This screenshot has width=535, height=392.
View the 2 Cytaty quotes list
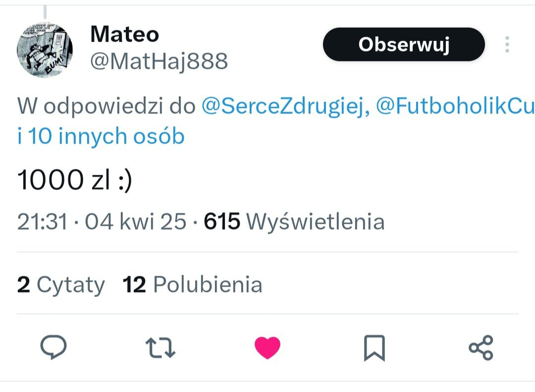pyautogui.click(x=61, y=285)
